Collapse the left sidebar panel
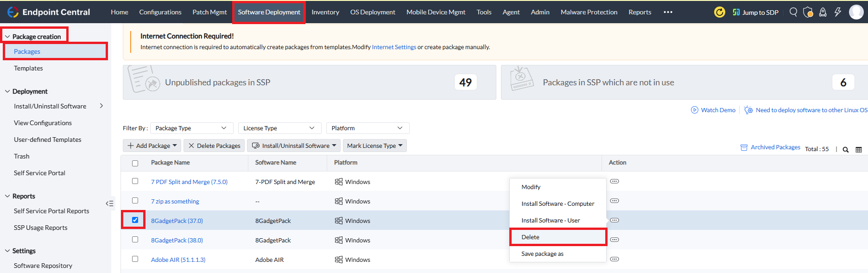The width and height of the screenshot is (868, 273). [x=109, y=203]
